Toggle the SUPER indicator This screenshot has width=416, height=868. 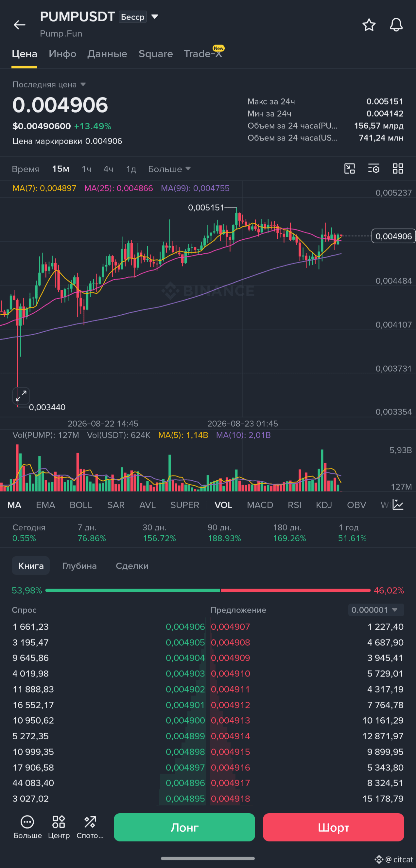click(x=185, y=505)
